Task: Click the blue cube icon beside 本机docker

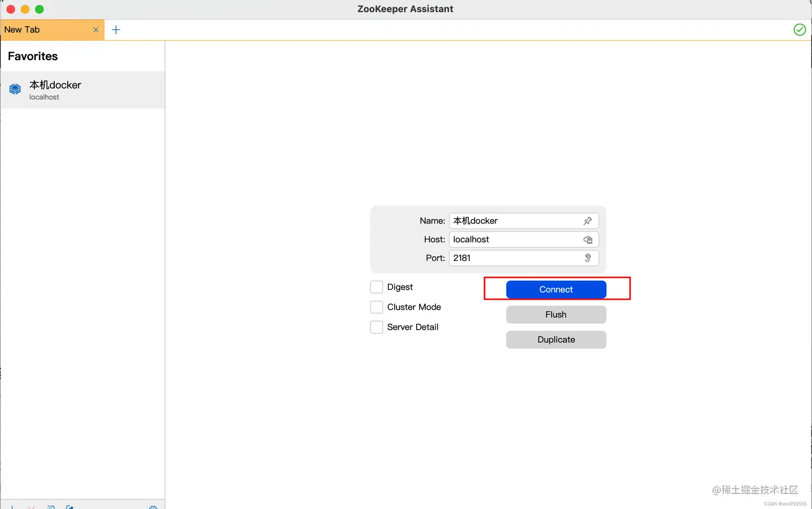Action: (15, 89)
